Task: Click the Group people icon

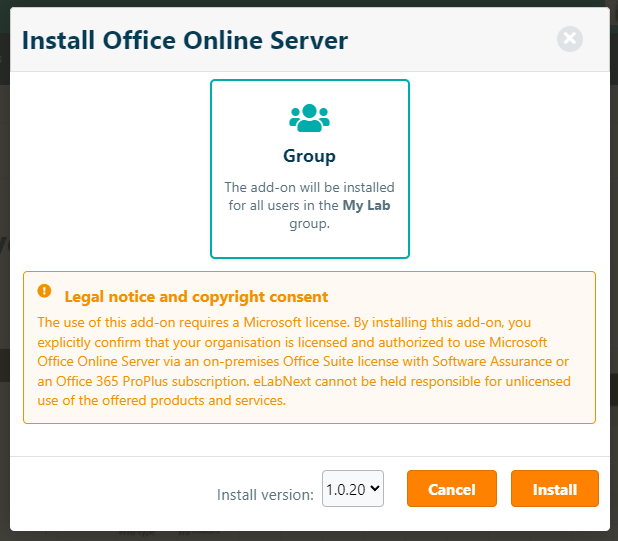Action: click(309, 118)
